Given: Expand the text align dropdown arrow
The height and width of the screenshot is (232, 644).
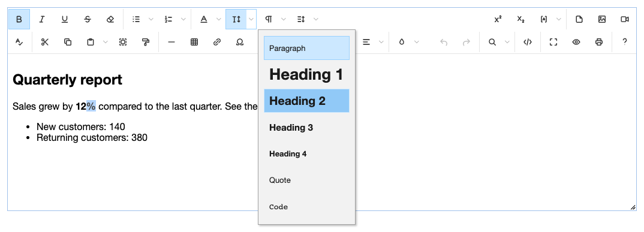Looking at the screenshot, I should (381, 42).
